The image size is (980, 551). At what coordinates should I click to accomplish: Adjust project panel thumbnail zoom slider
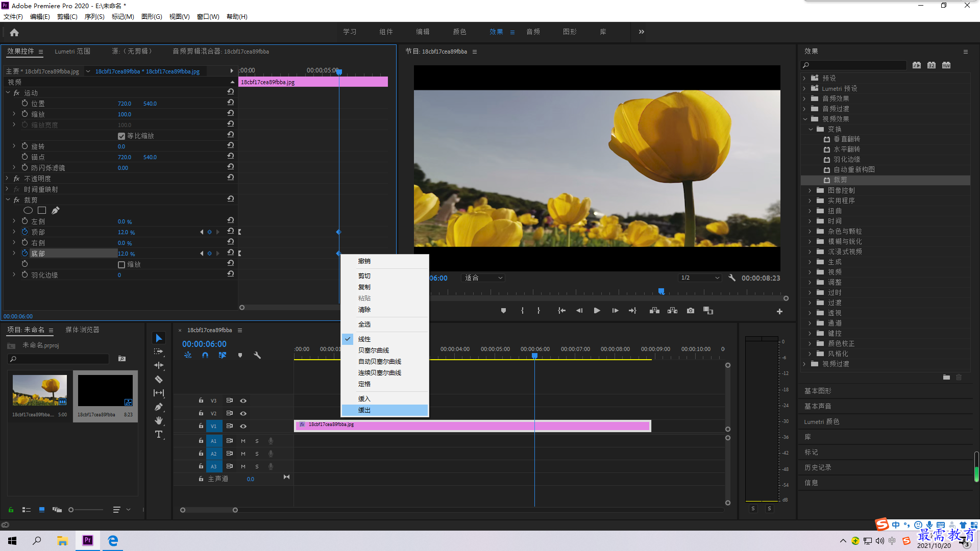click(x=71, y=510)
